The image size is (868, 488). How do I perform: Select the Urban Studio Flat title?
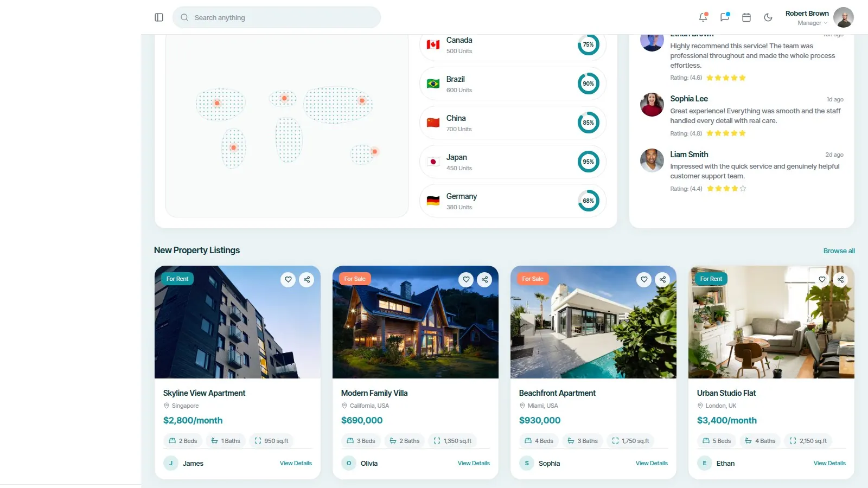coord(726,393)
